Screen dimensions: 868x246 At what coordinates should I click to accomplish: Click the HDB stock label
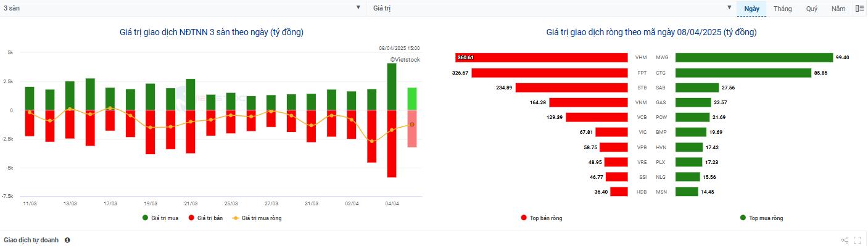pyautogui.click(x=642, y=192)
